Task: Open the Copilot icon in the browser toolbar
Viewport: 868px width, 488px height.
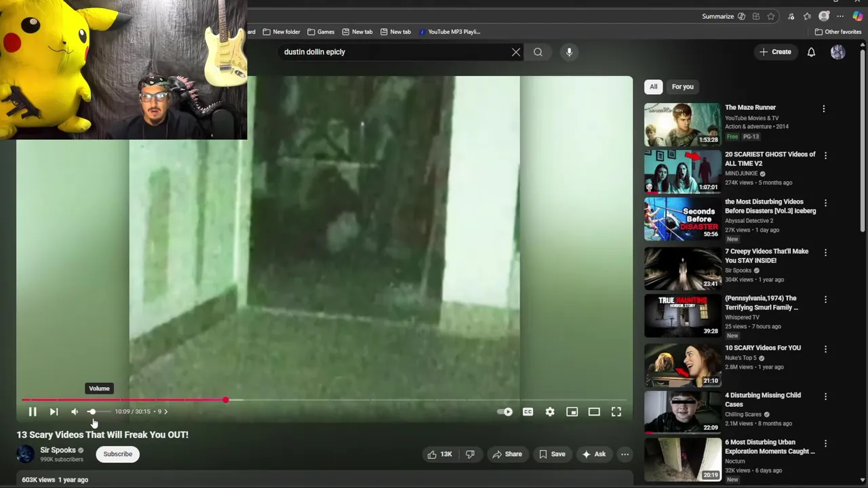Action: coord(857,16)
